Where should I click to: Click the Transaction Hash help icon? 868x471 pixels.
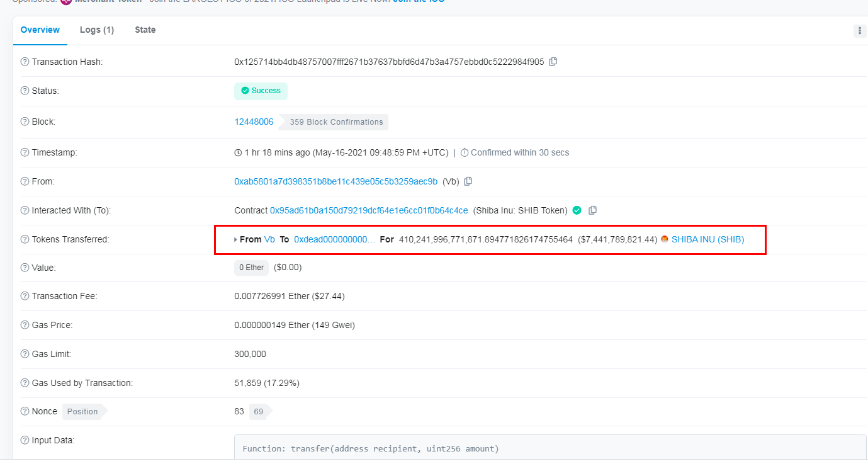(x=25, y=62)
